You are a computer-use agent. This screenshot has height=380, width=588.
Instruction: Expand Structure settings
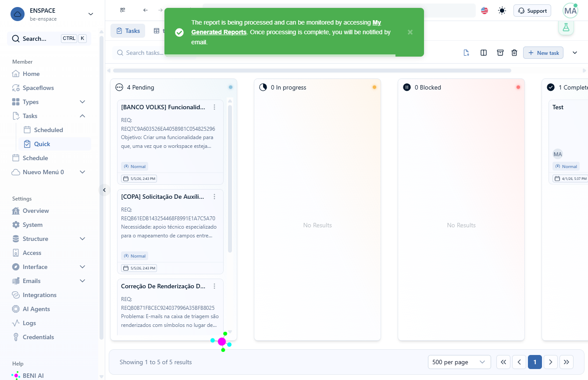click(82, 239)
